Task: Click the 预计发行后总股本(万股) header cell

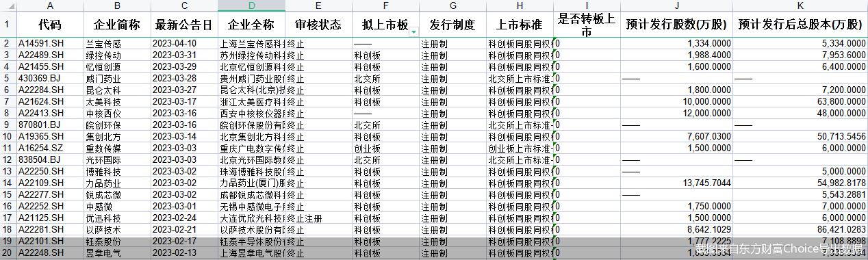Action: 800,25
